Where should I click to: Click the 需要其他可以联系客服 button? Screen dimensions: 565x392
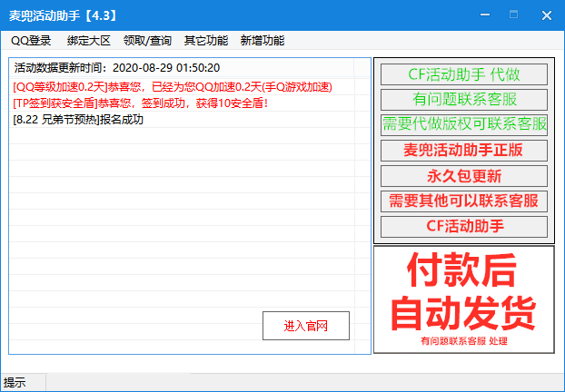463,201
